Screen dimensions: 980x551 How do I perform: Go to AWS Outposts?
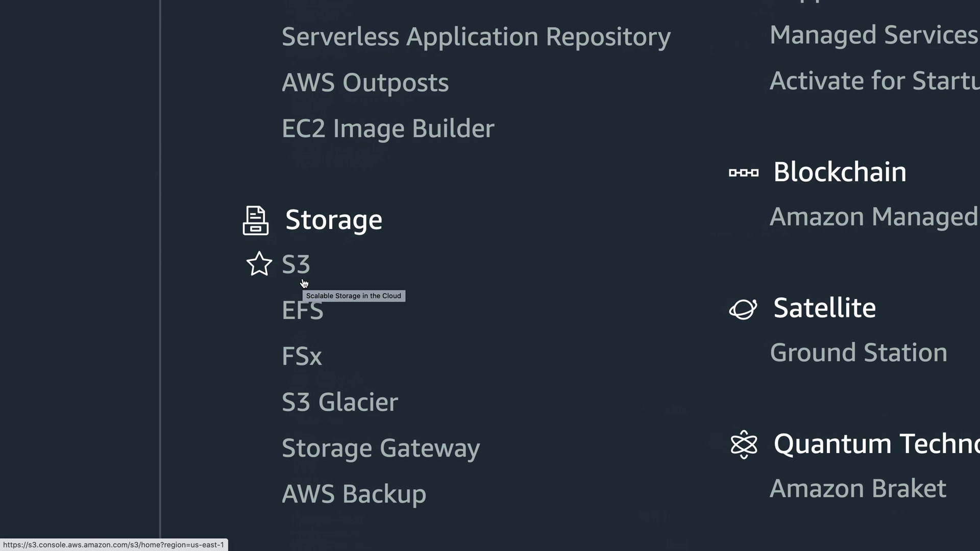coord(365,83)
